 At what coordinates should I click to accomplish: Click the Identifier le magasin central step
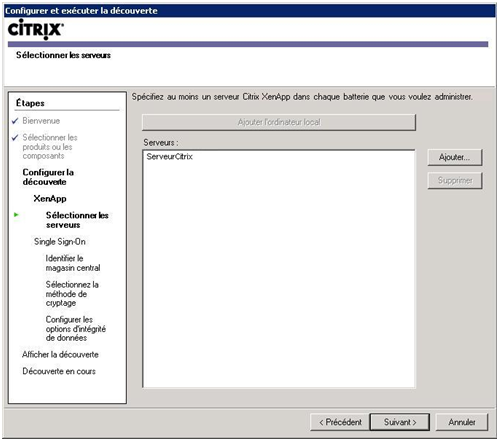point(73,263)
